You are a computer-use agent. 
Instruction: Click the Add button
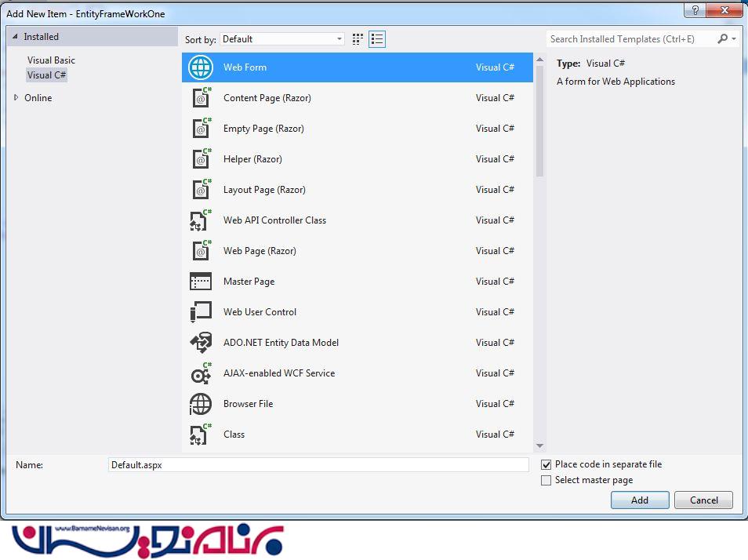640,500
